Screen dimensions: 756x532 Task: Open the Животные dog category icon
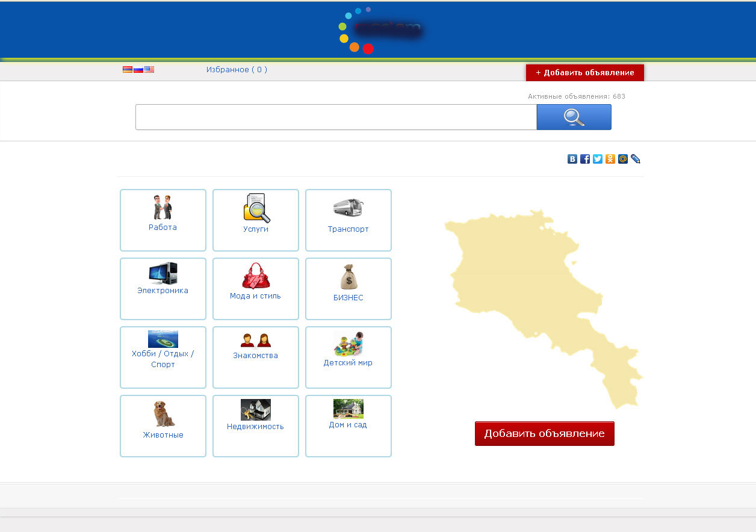click(x=163, y=414)
